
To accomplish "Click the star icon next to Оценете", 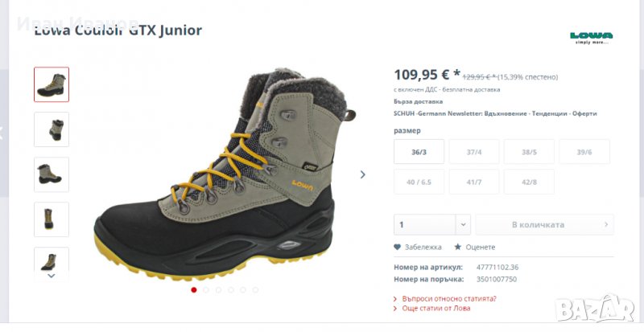I will (458, 247).
